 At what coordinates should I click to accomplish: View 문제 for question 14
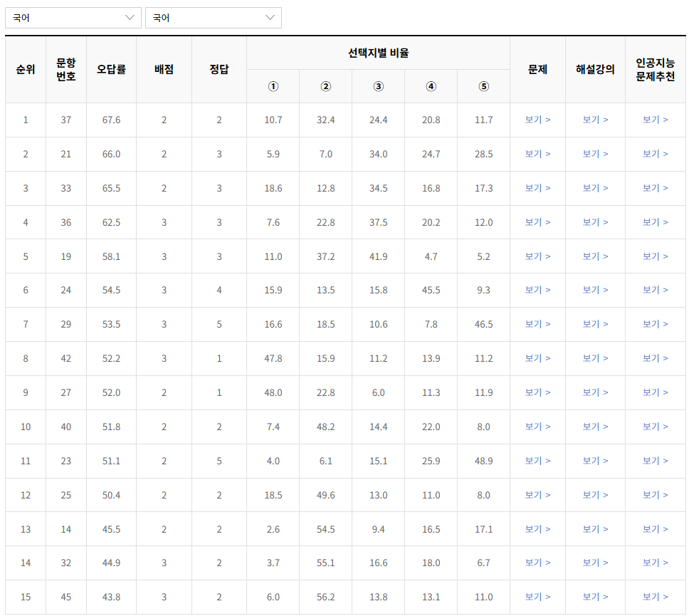point(537,529)
